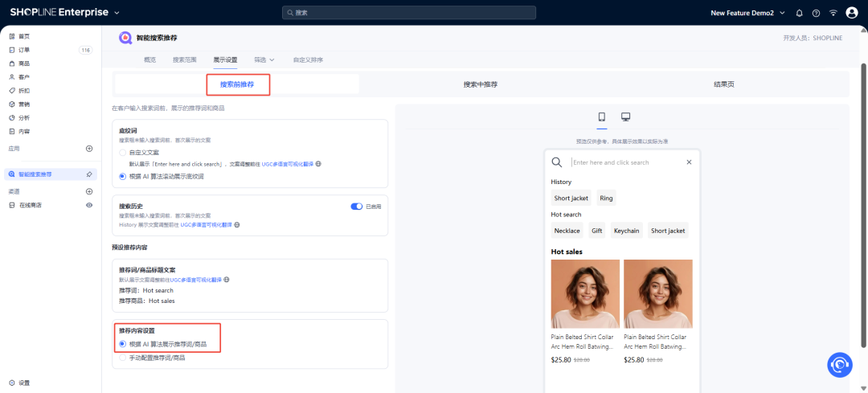
Task: Add an app with plus icon beside 应用
Action: 89,149
